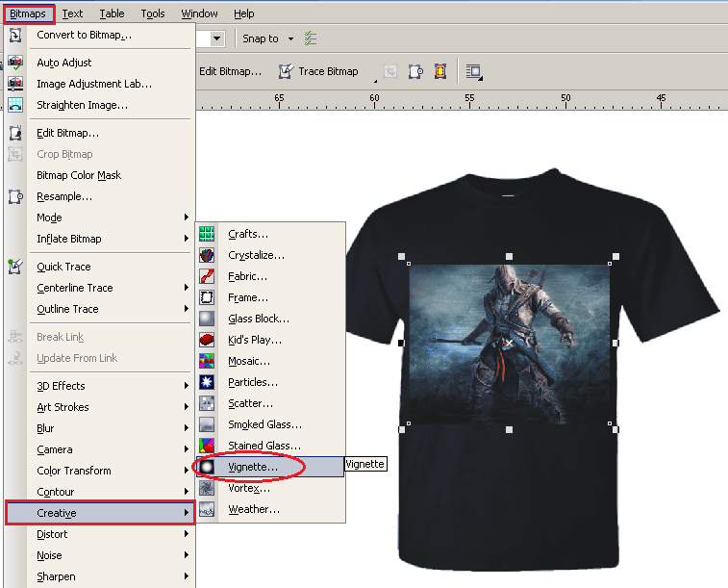Image resolution: width=728 pixels, height=588 pixels.
Task: Click the Vignette effect icon
Action: (207, 467)
